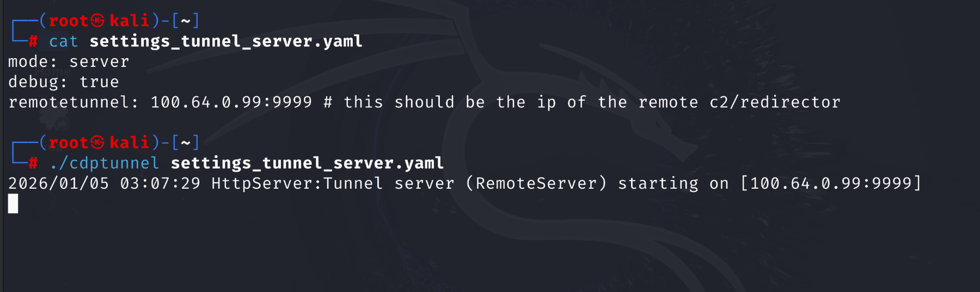Image resolution: width=980 pixels, height=292 pixels.
Task: Click the red '#' symbol before ./cdptunnel
Action: (x=33, y=163)
